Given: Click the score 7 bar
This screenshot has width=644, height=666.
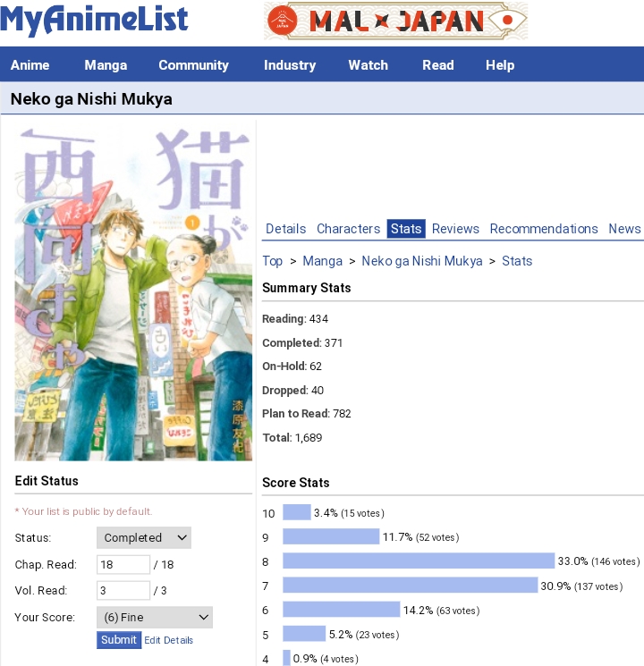Looking at the screenshot, I should coord(411,586).
